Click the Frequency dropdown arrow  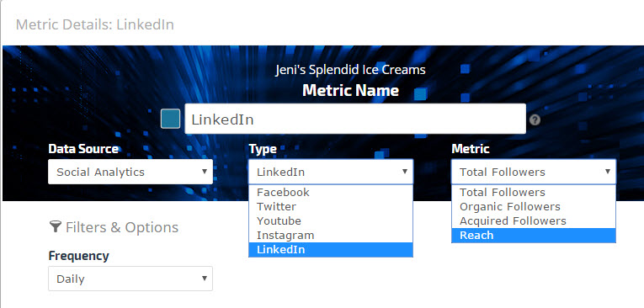coord(204,279)
